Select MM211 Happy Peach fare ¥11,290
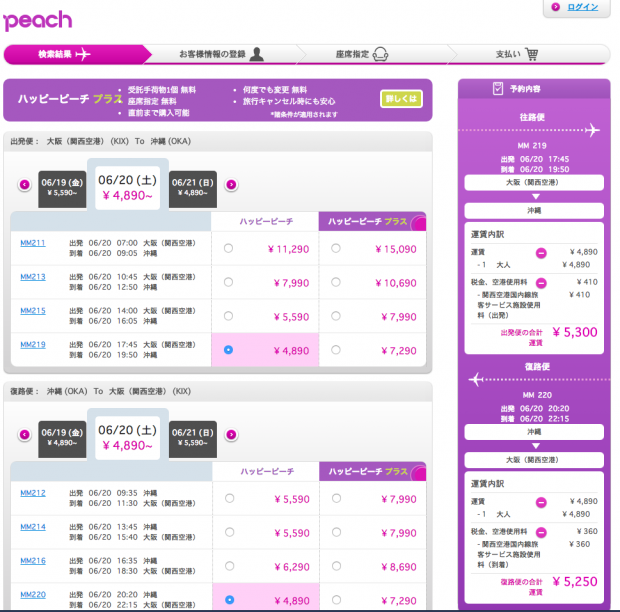 (228, 248)
